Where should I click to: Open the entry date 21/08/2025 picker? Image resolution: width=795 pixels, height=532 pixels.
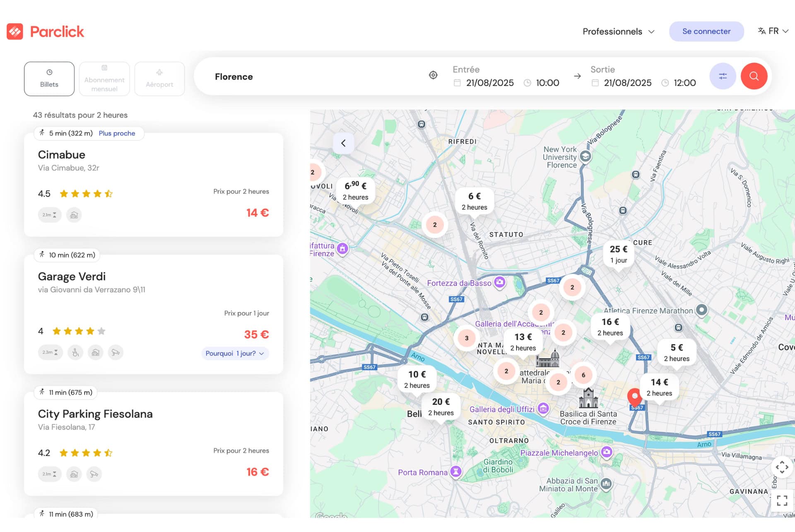484,83
